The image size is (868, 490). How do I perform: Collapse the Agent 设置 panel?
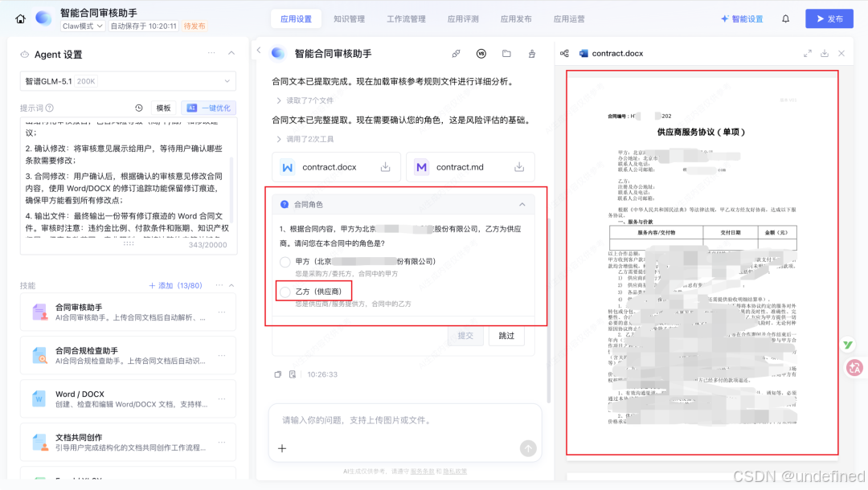pyautogui.click(x=231, y=53)
